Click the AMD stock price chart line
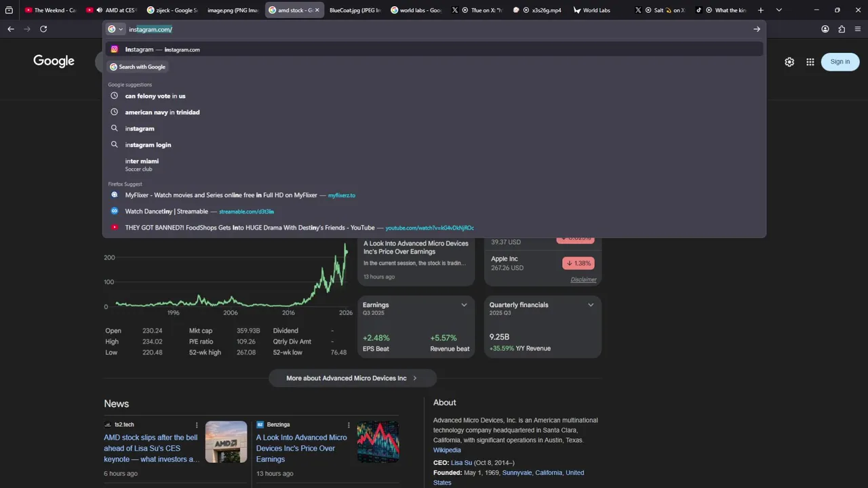 [231, 274]
